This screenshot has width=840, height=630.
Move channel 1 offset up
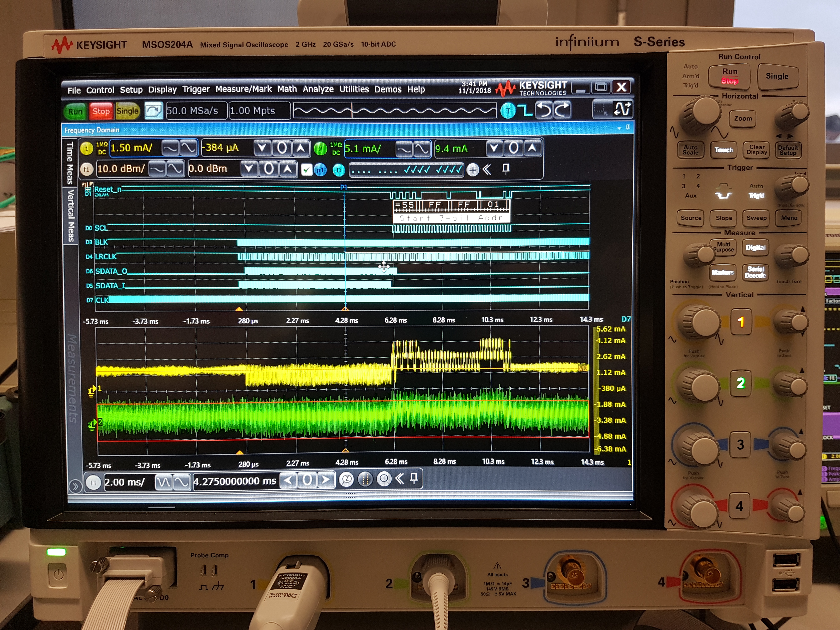coord(301,148)
